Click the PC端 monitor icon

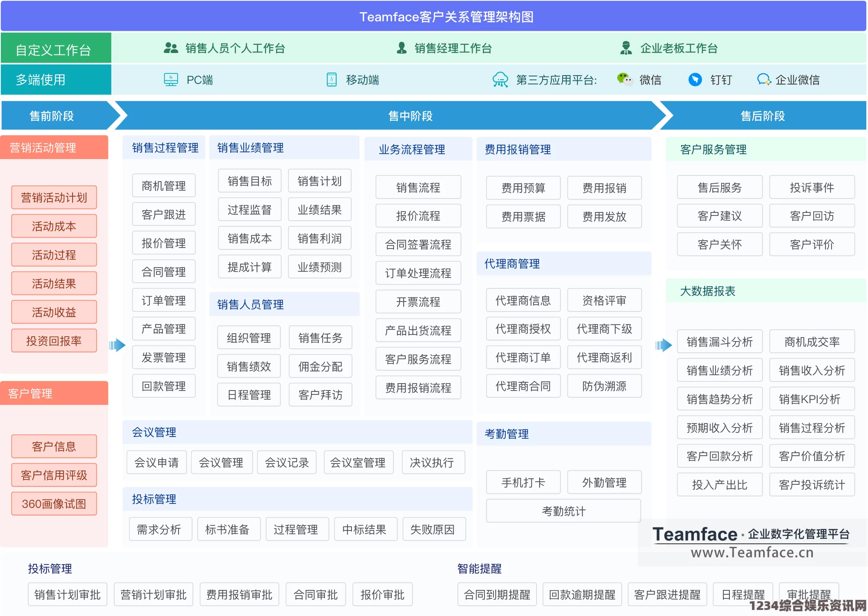coord(171,79)
